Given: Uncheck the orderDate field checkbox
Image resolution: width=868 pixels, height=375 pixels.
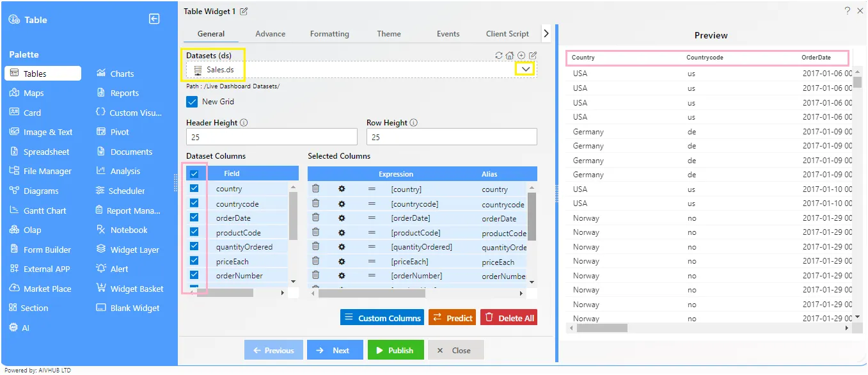Looking at the screenshot, I should [194, 218].
